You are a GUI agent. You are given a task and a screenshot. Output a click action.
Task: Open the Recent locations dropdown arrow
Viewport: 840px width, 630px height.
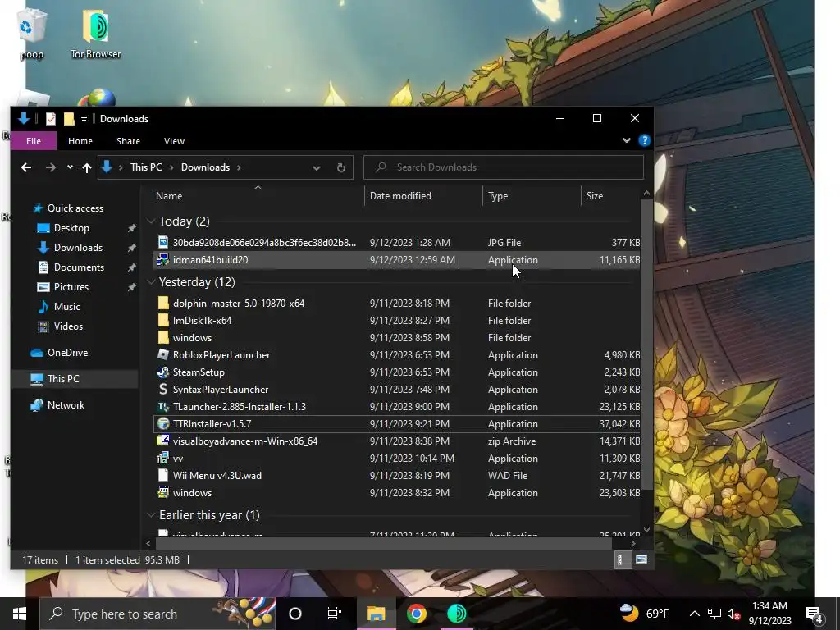pyautogui.click(x=70, y=167)
